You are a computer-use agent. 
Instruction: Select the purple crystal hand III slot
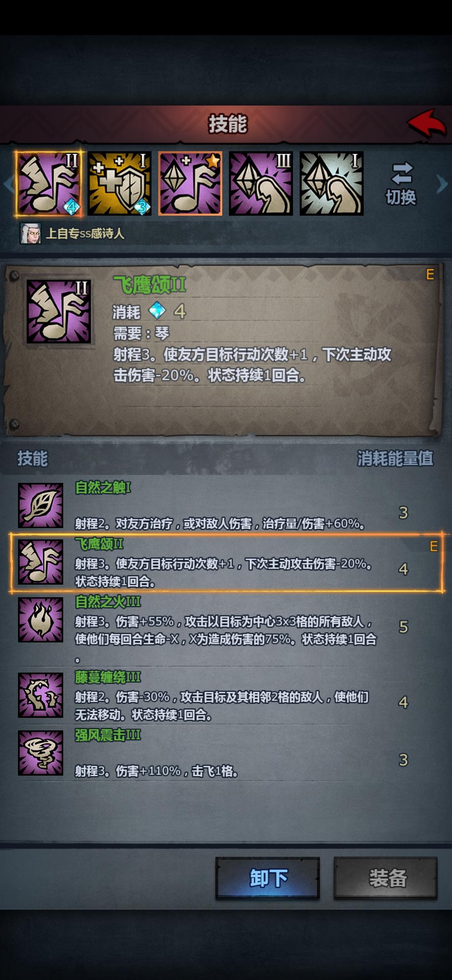click(261, 184)
